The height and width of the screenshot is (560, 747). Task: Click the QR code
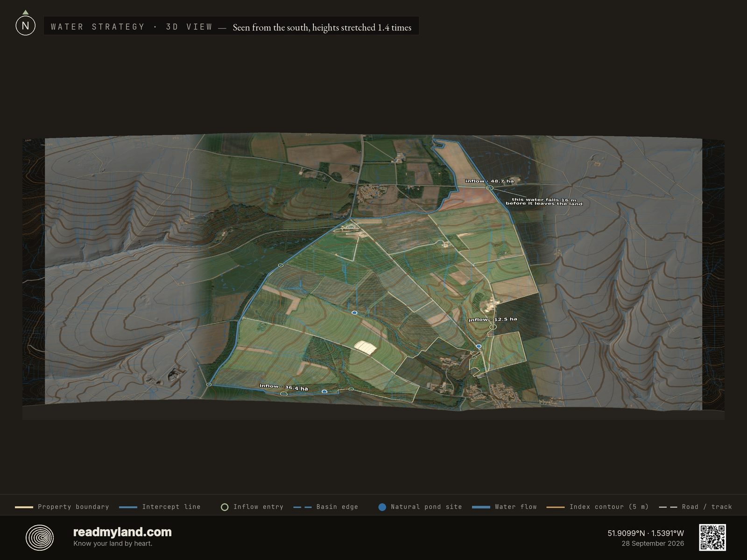(712, 537)
